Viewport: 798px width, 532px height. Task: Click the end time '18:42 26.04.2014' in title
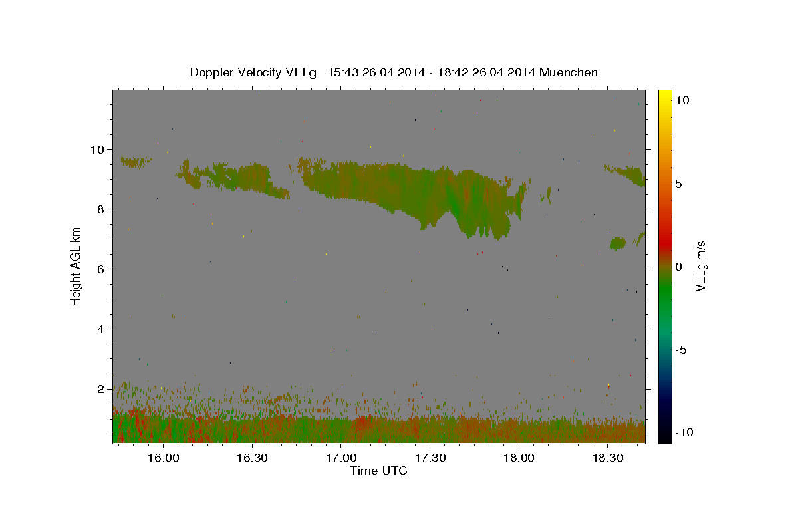[485, 72]
